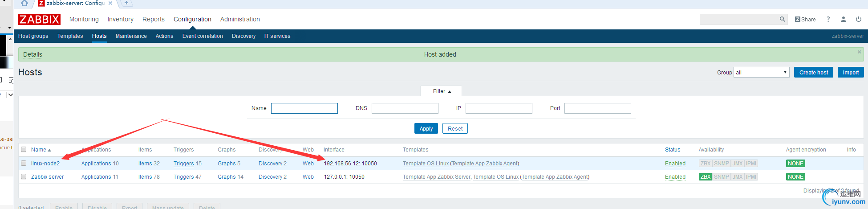868x209 pixels.
Task: Collapse the Filter panel
Action: pos(442,91)
